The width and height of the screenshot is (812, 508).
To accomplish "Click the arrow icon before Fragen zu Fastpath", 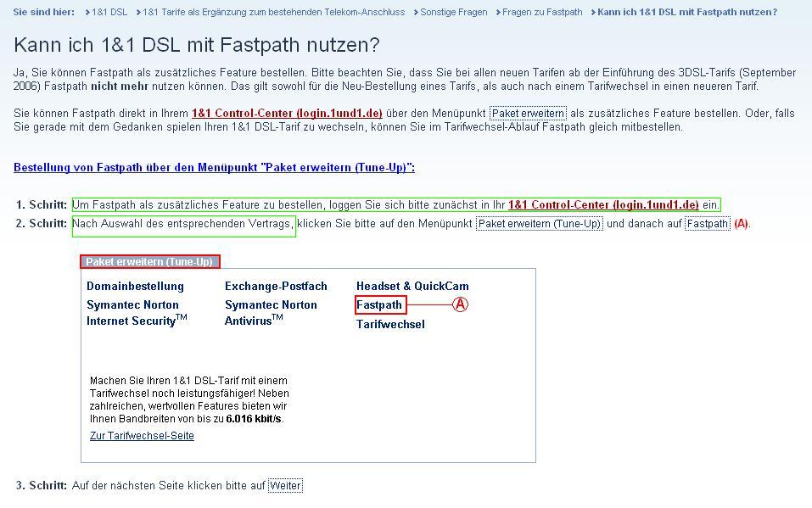I will (x=498, y=13).
